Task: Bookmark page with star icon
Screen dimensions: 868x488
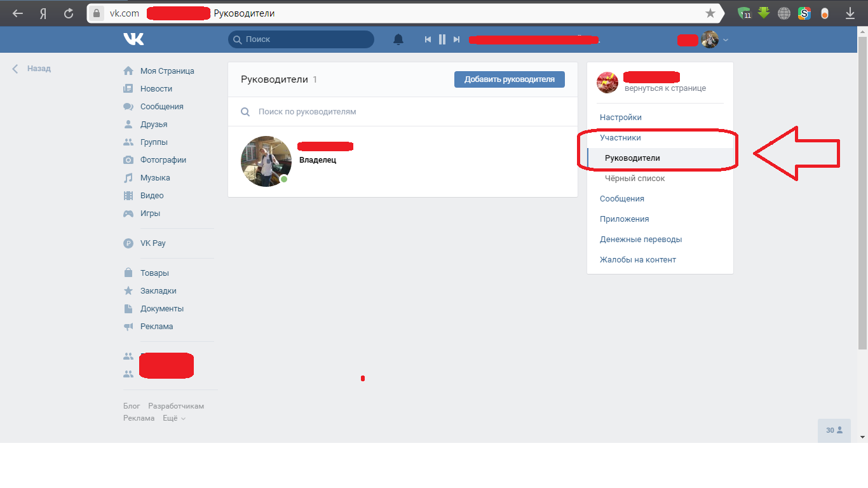Action: coord(710,13)
